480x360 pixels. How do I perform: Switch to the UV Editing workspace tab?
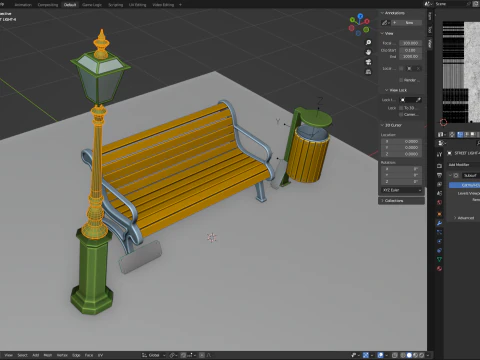(137, 5)
